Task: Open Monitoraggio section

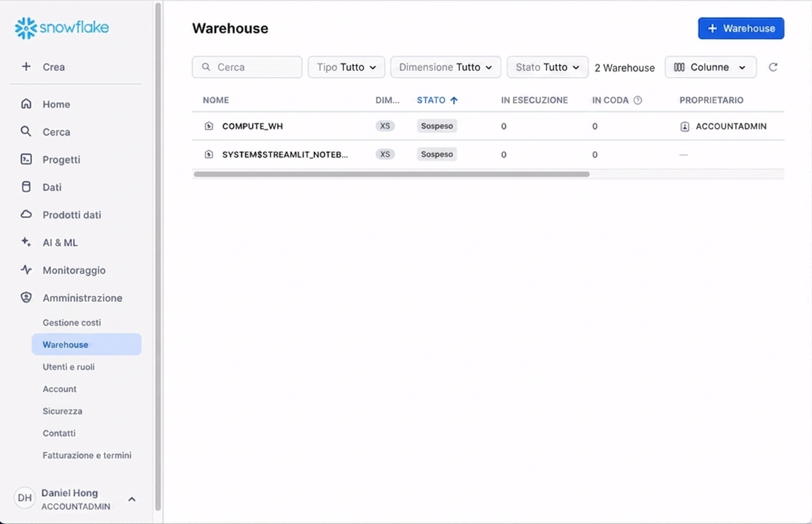Action: (76, 270)
